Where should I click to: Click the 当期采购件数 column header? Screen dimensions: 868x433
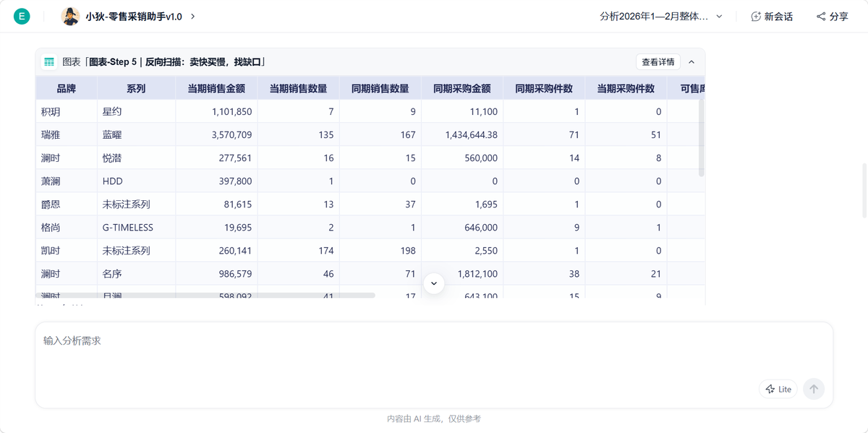click(626, 88)
